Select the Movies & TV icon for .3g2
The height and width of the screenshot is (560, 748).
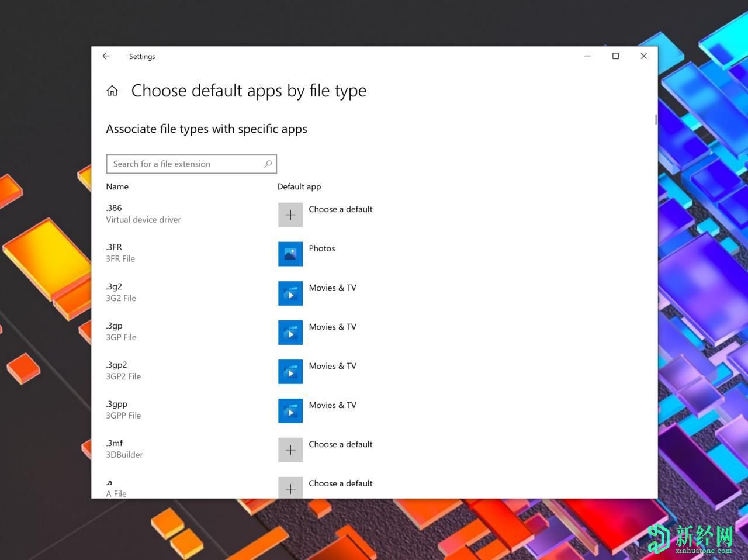[x=290, y=293]
